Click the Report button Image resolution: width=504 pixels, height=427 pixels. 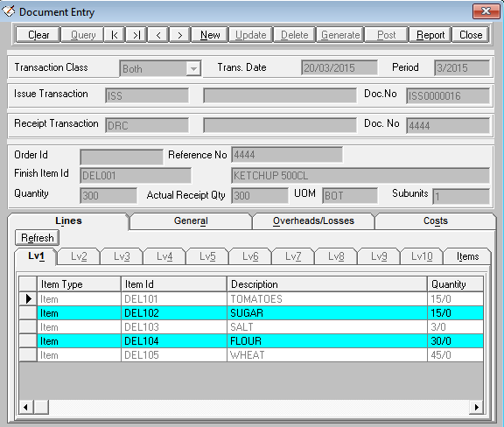[430, 35]
